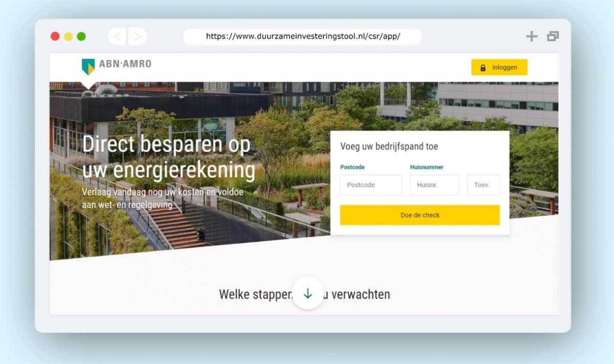Click the Huisnummer field label
The width and height of the screenshot is (614, 364).
427,167
